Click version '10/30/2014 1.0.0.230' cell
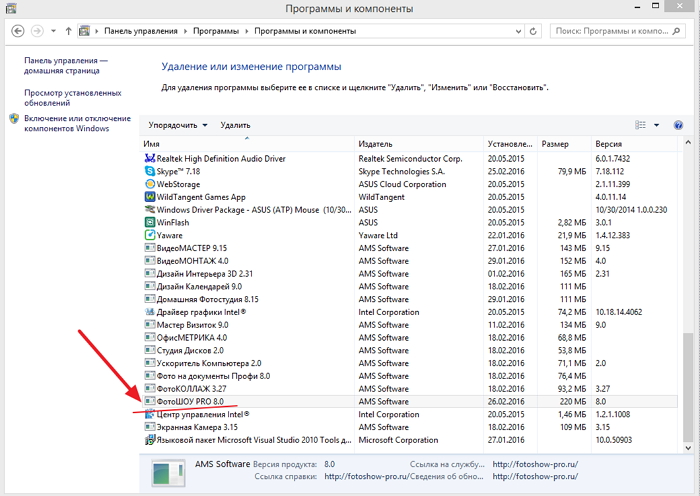 tap(631, 210)
